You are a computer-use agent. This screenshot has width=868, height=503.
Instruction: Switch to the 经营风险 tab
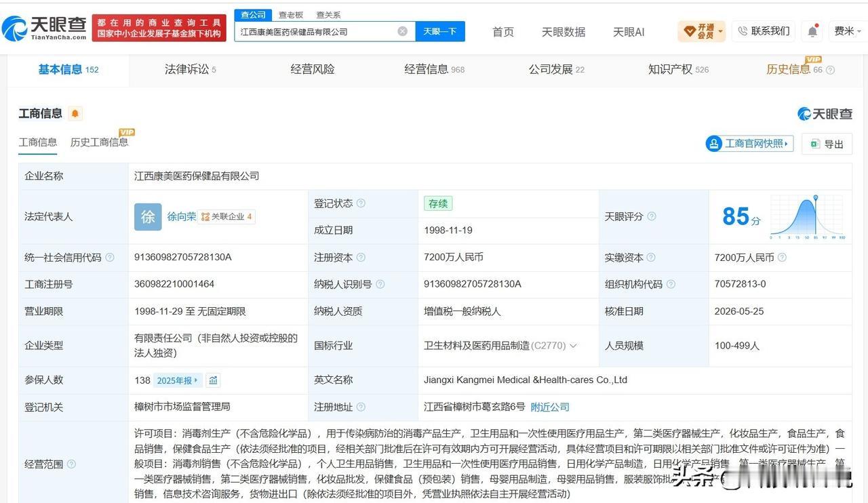(x=313, y=69)
